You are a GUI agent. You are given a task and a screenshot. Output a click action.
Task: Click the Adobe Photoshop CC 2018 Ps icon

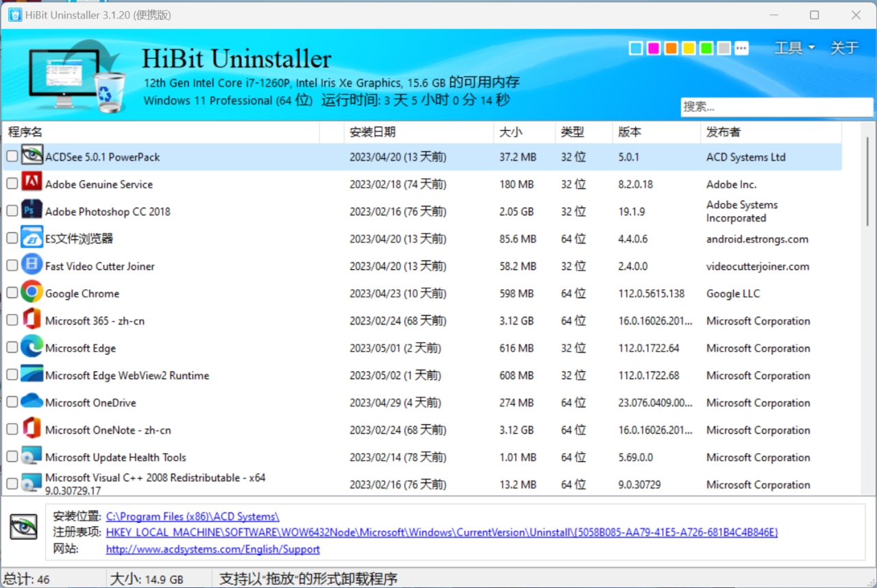pos(32,210)
